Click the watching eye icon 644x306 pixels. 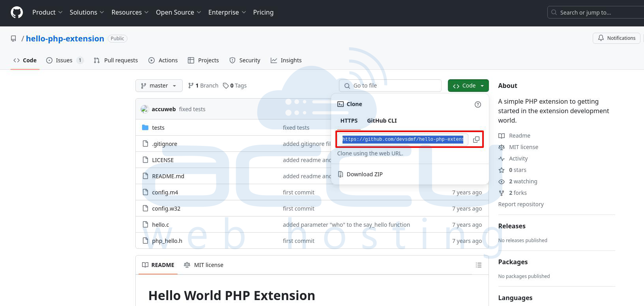(x=502, y=182)
